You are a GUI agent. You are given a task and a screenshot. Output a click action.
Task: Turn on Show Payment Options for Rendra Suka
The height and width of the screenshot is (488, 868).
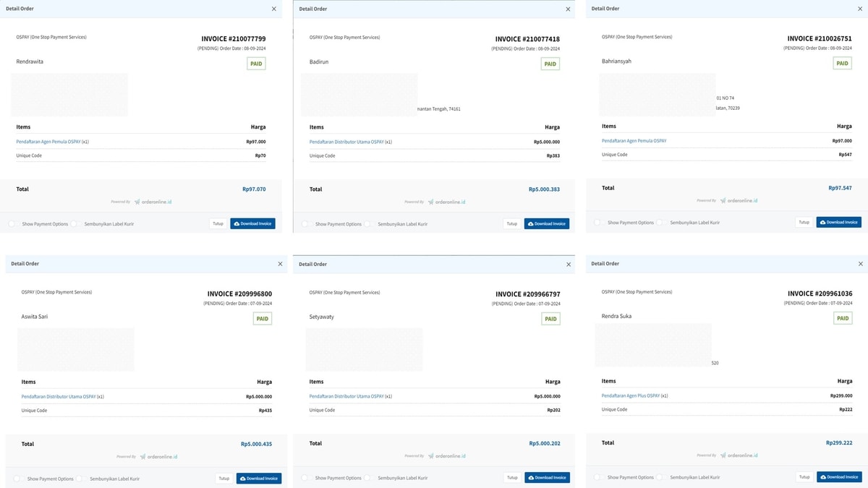click(597, 477)
